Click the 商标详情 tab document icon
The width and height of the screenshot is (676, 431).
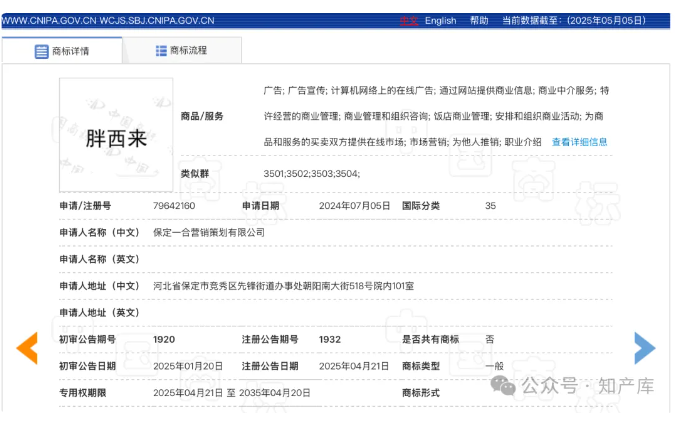tap(41, 52)
